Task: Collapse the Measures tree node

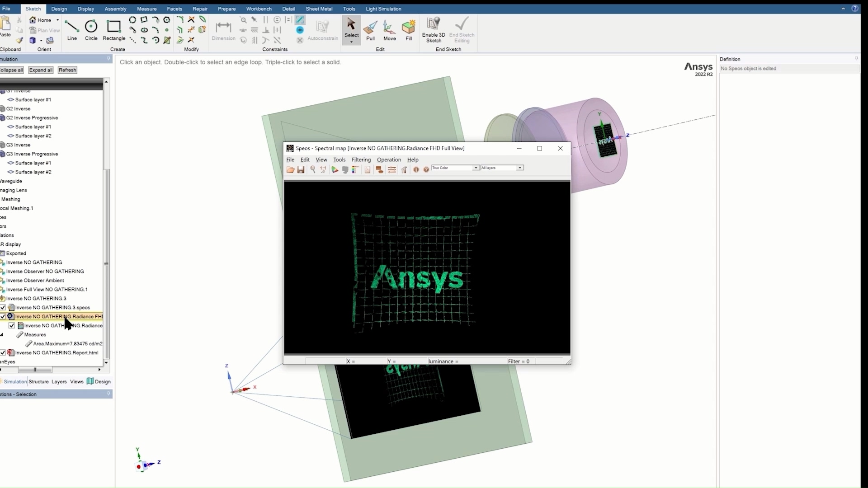Action: [x=2, y=334]
